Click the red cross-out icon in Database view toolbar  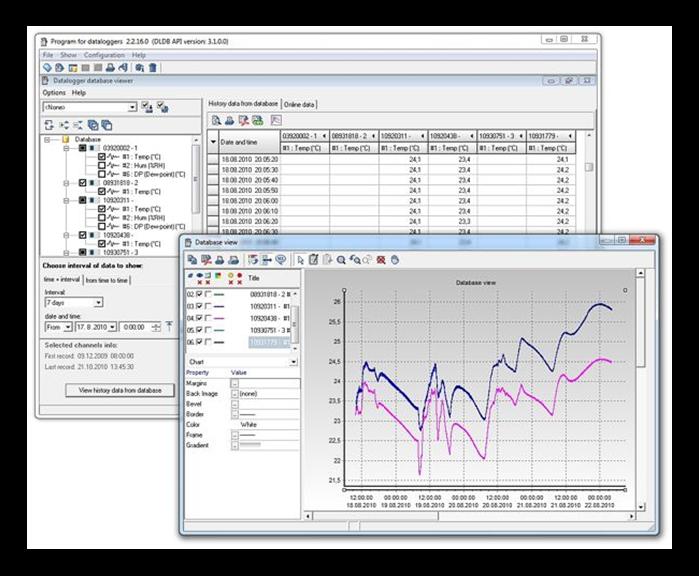point(381,260)
